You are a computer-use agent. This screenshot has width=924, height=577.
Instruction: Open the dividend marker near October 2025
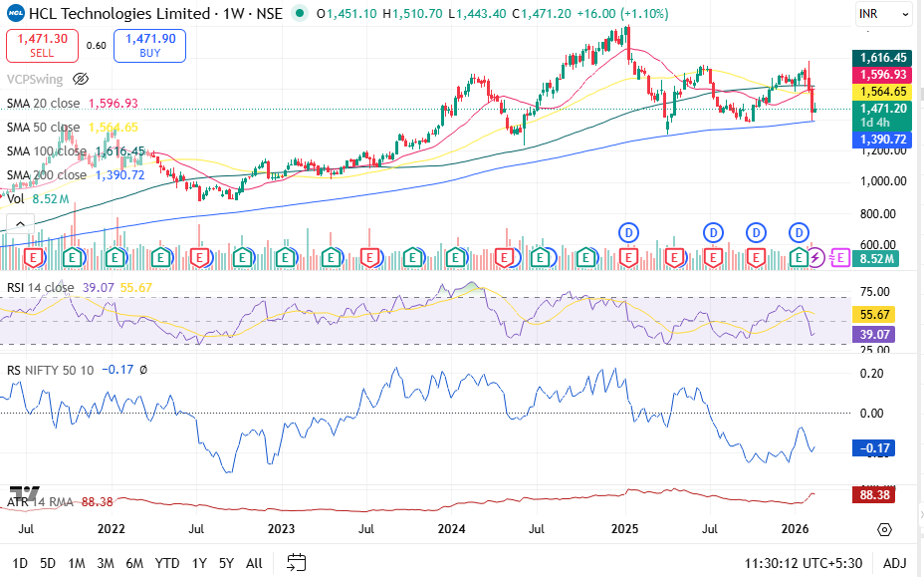[x=756, y=232]
